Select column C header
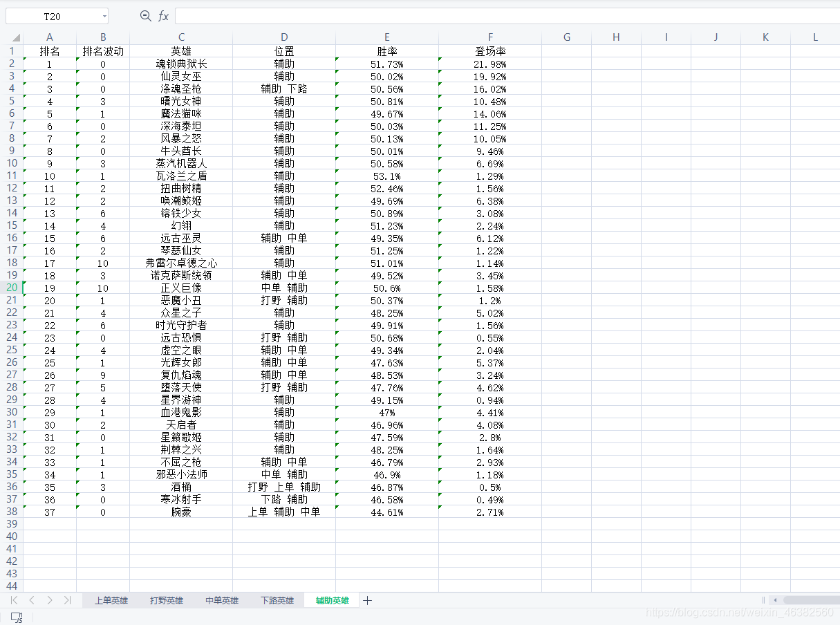This screenshot has height=625, width=840. point(181,37)
